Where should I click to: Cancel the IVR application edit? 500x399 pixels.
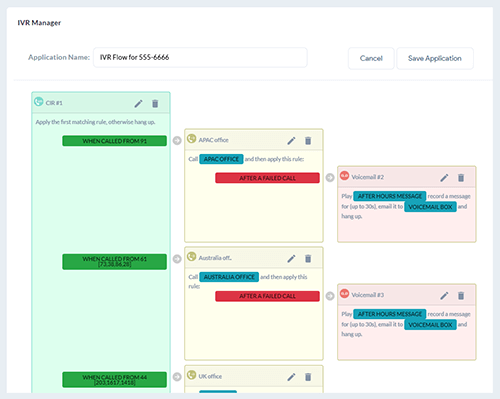point(371,58)
